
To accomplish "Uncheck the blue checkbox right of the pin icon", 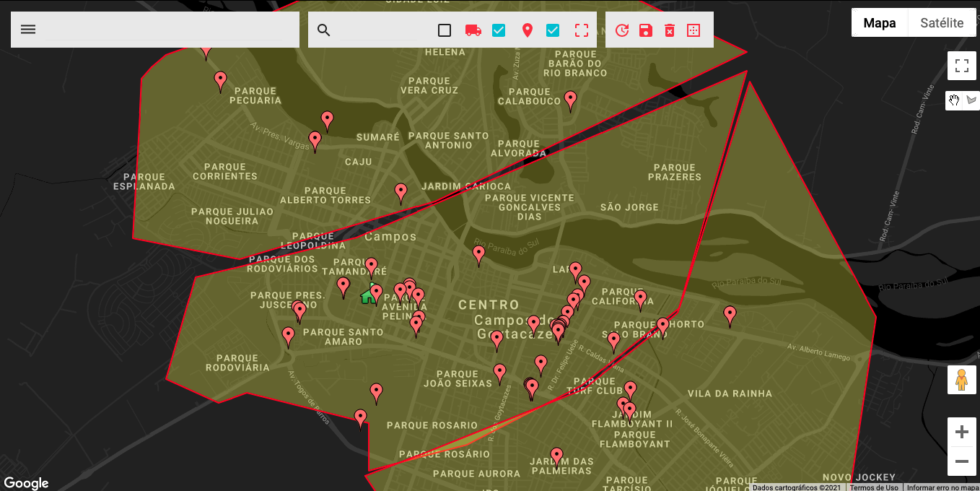I will tap(553, 30).
